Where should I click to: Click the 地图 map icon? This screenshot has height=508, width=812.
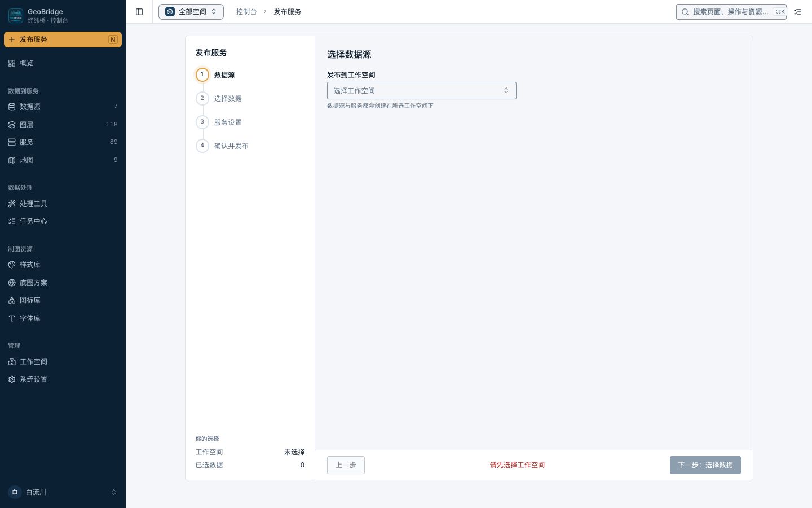(12, 160)
